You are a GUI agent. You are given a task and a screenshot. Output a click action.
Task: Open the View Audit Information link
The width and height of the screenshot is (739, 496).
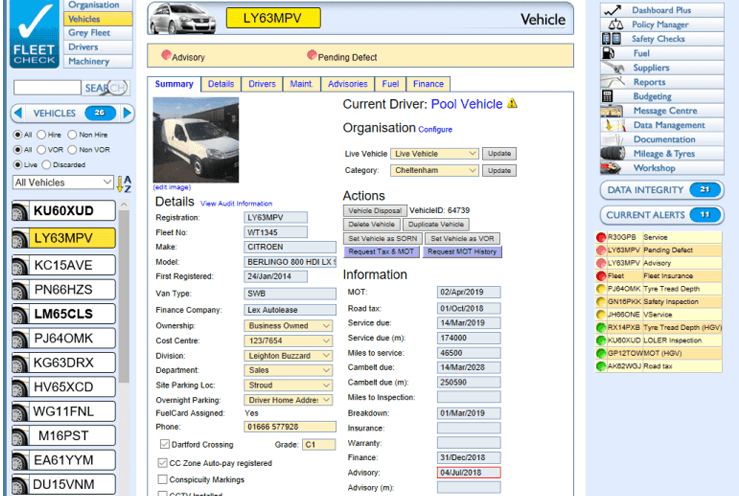[x=236, y=204]
